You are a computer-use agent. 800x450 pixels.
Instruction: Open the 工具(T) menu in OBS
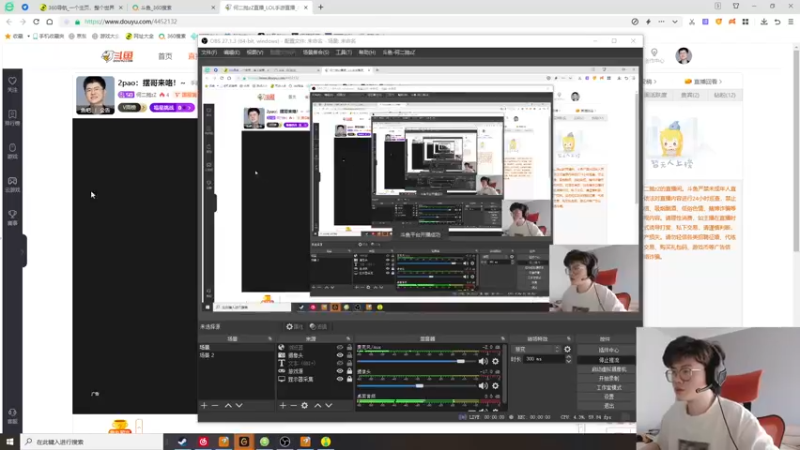(343, 53)
